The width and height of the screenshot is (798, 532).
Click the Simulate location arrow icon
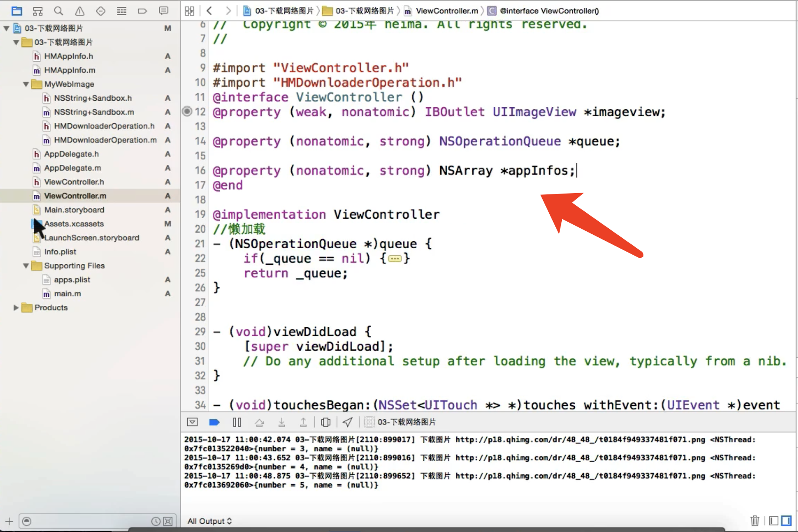[x=348, y=422]
